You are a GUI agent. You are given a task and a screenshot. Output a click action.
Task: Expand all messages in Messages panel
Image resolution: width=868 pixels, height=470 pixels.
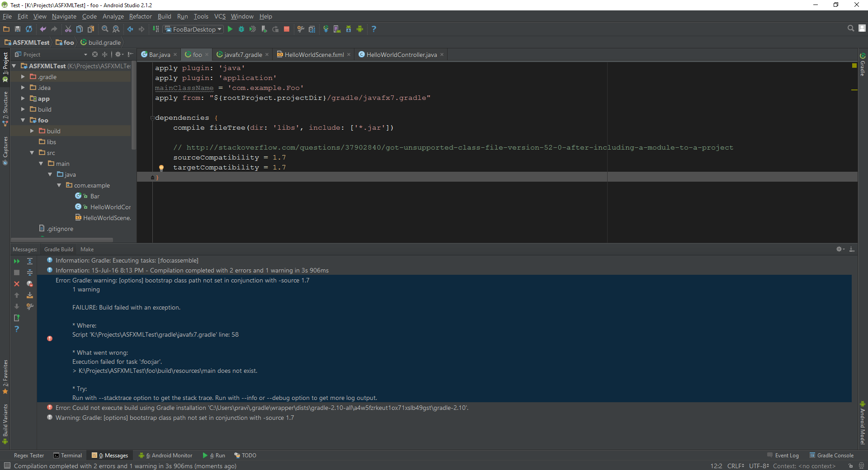30,261
